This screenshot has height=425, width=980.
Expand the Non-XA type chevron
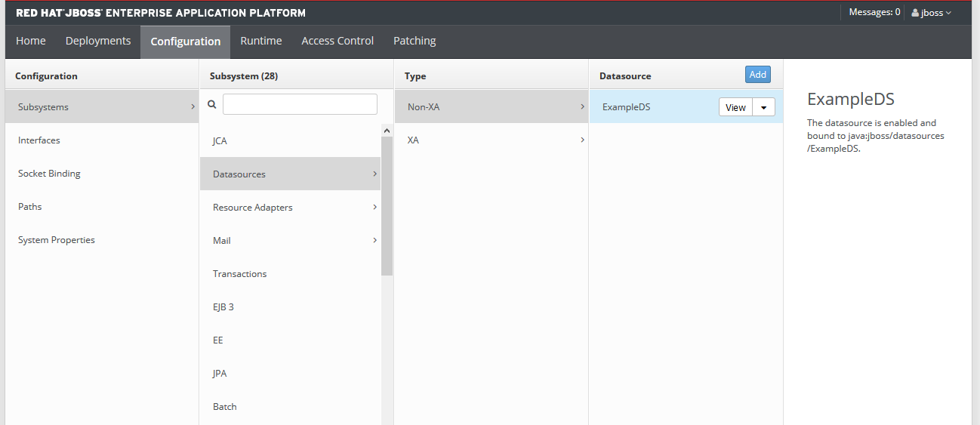tap(582, 106)
